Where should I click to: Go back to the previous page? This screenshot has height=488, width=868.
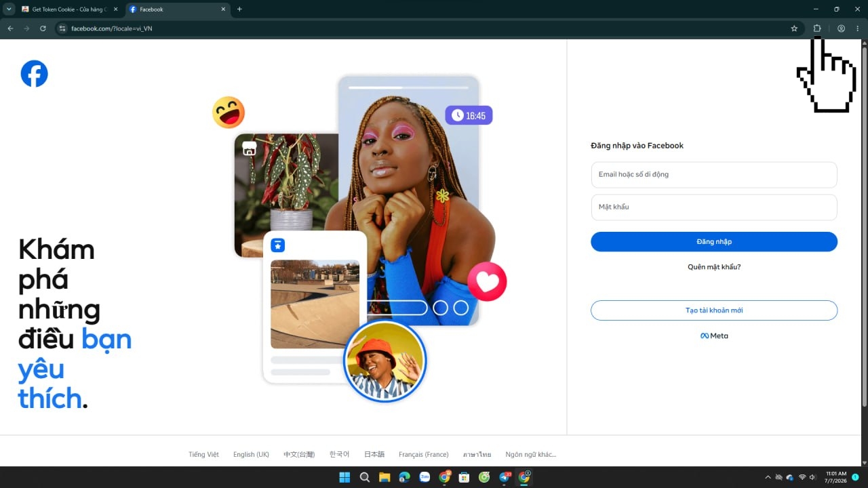pyautogui.click(x=10, y=28)
